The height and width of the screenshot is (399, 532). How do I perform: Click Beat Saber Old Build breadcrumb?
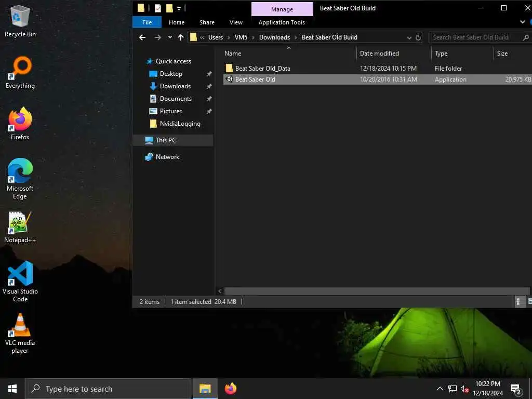(329, 37)
